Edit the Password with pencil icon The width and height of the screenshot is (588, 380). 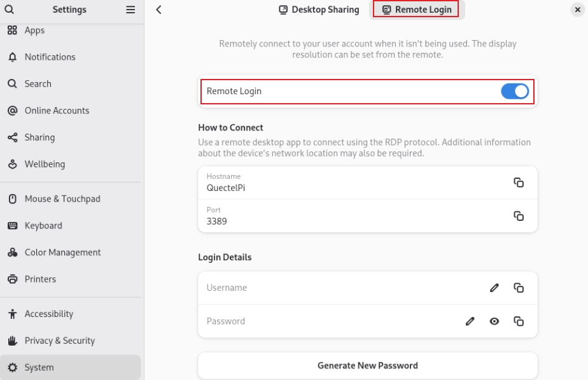[470, 321]
